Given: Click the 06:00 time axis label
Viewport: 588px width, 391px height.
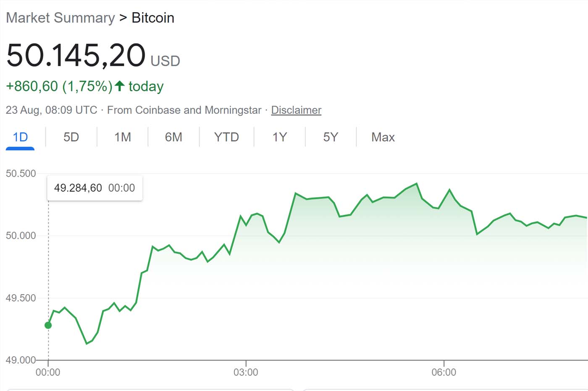Looking at the screenshot, I should [444, 372].
